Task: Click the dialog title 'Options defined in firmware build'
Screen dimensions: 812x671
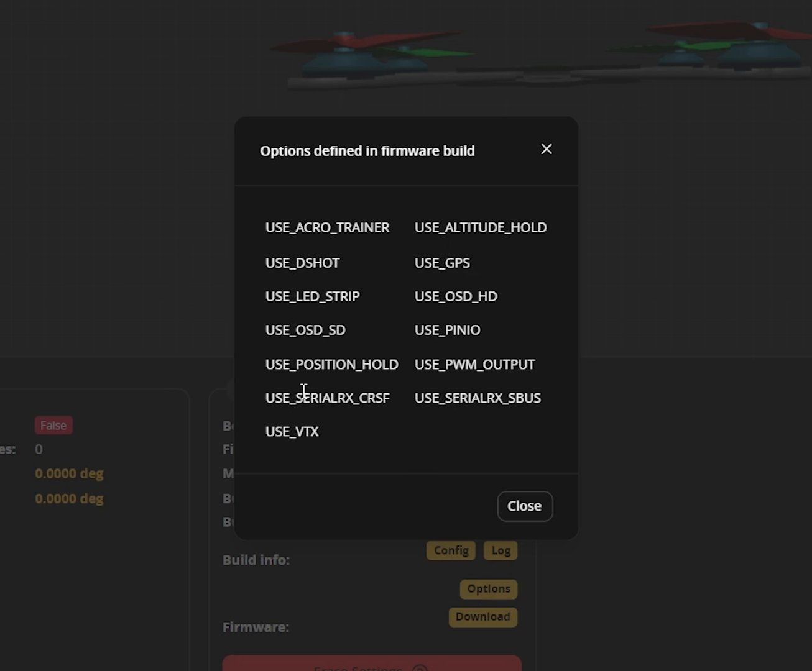Action: coord(367,151)
